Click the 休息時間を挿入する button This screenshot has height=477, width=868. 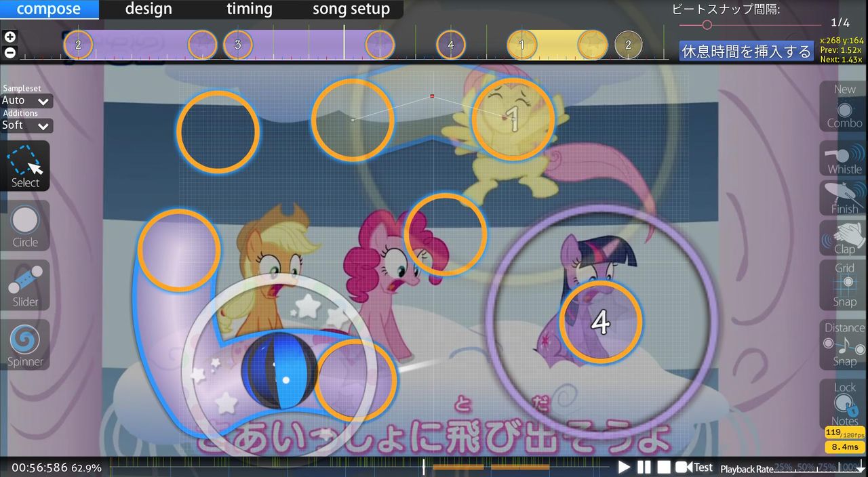pos(746,51)
